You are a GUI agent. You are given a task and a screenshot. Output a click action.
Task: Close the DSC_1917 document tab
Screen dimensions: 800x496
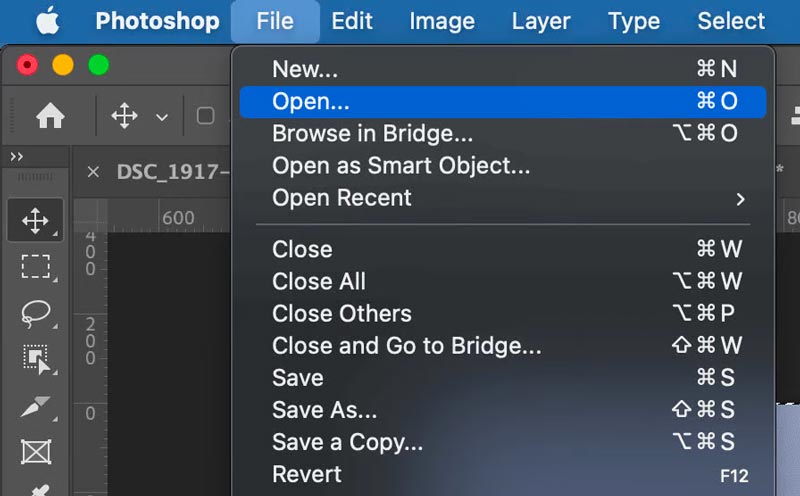coord(93,172)
